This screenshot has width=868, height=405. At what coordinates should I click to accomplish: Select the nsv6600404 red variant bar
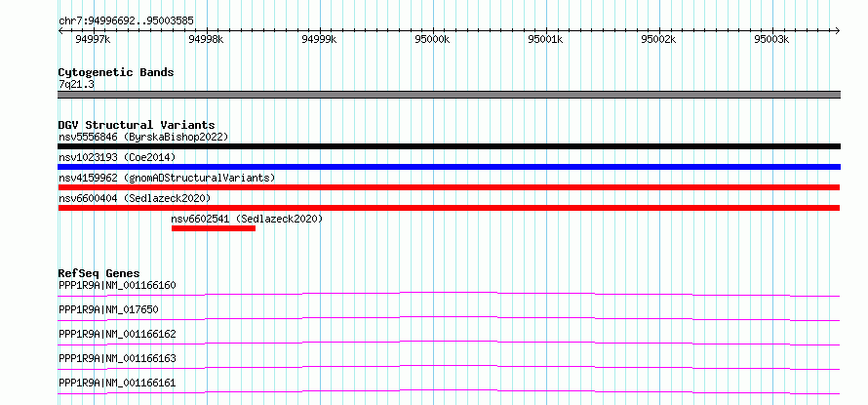[449, 208]
